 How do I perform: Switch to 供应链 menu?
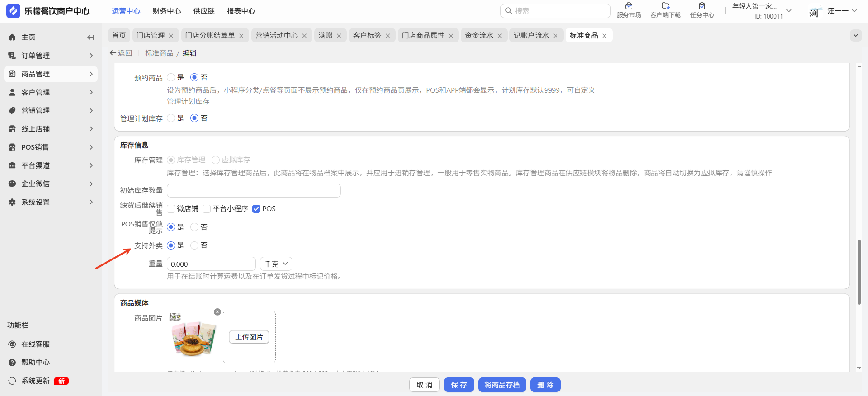click(x=204, y=11)
